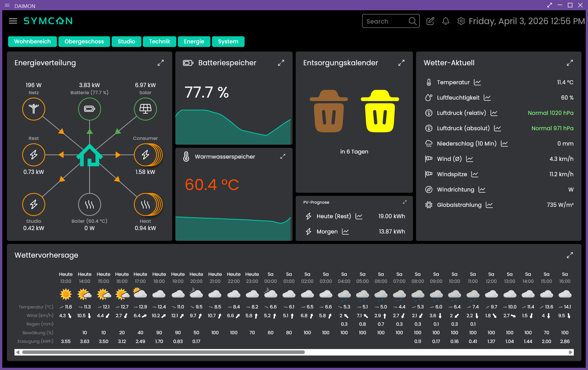Image resolution: width=588 pixels, height=370 pixels.
Task: Click the yellow trash bin icon
Action: click(x=380, y=112)
